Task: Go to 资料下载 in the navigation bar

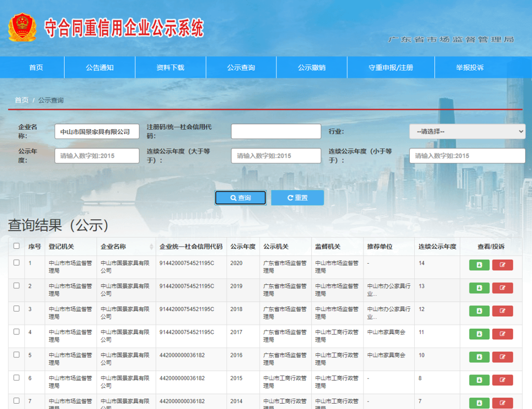Action: coord(170,68)
